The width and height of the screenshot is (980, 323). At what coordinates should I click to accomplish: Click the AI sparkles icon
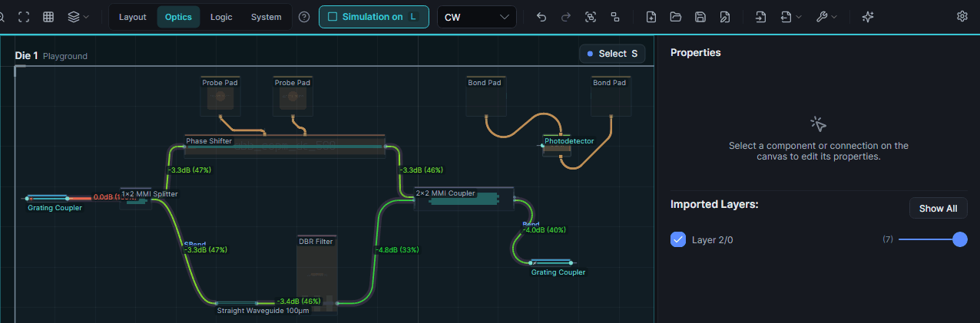(868, 17)
